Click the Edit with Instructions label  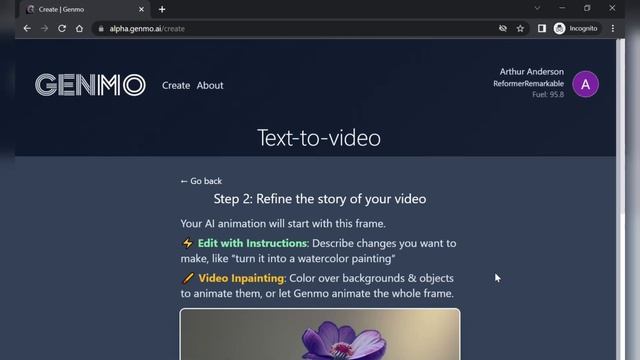click(253, 243)
